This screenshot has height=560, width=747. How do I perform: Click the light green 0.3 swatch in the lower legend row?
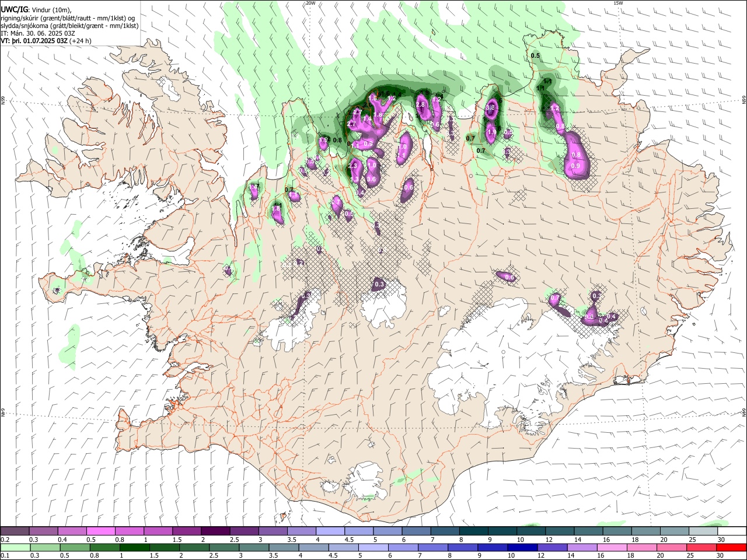click(46, 547)
